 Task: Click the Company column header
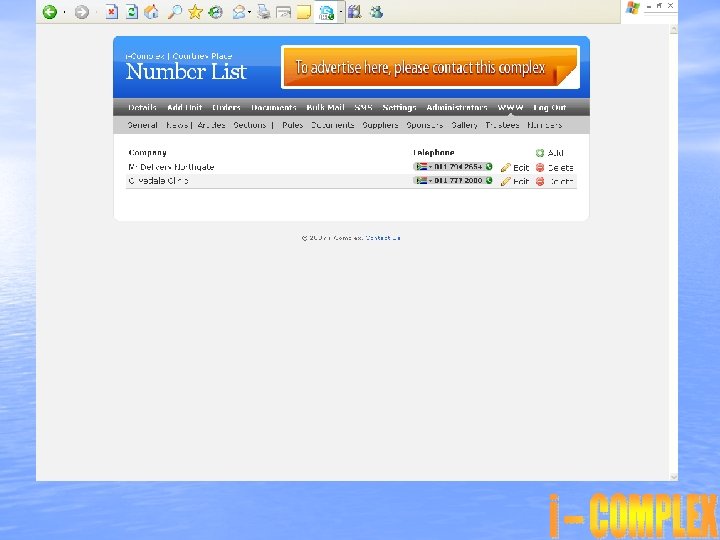(147, 152)
